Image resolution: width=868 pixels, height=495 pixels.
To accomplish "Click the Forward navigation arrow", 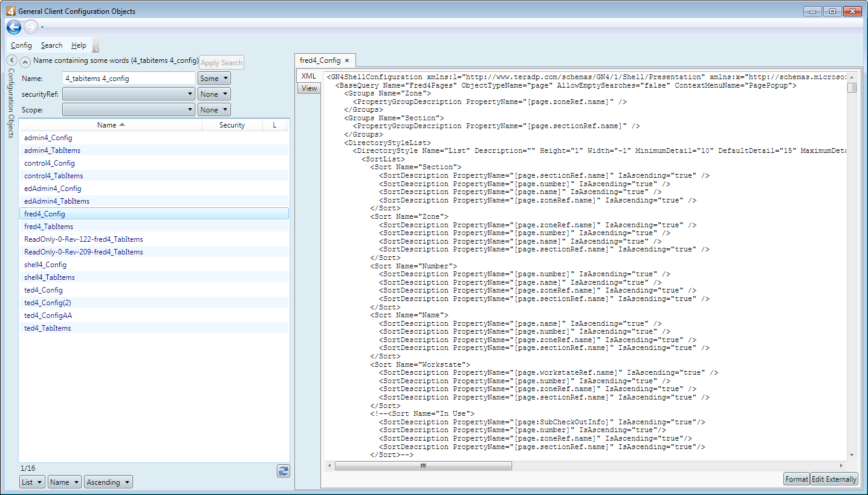I will pyautogui.click(x=31, y=27).
